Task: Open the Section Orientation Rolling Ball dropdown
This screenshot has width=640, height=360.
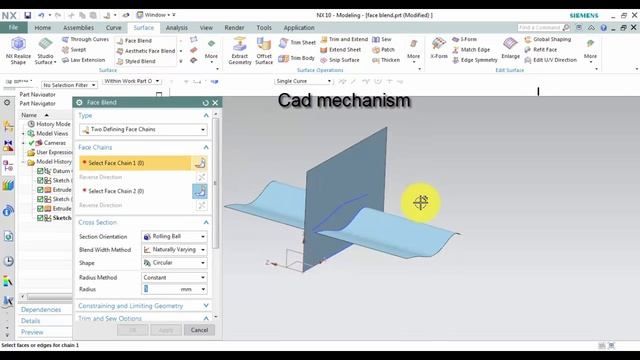Action: pos(174,236)
